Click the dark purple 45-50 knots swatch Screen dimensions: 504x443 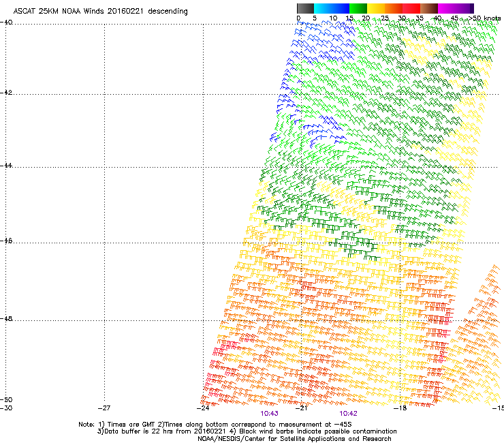tap(464, 8)
